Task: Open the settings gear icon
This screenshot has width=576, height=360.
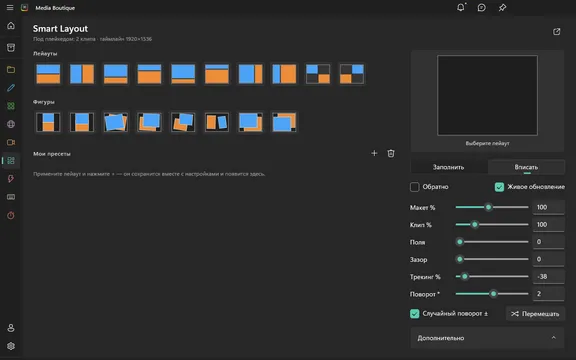Action: pyautogui.click(x=11, y=346)
